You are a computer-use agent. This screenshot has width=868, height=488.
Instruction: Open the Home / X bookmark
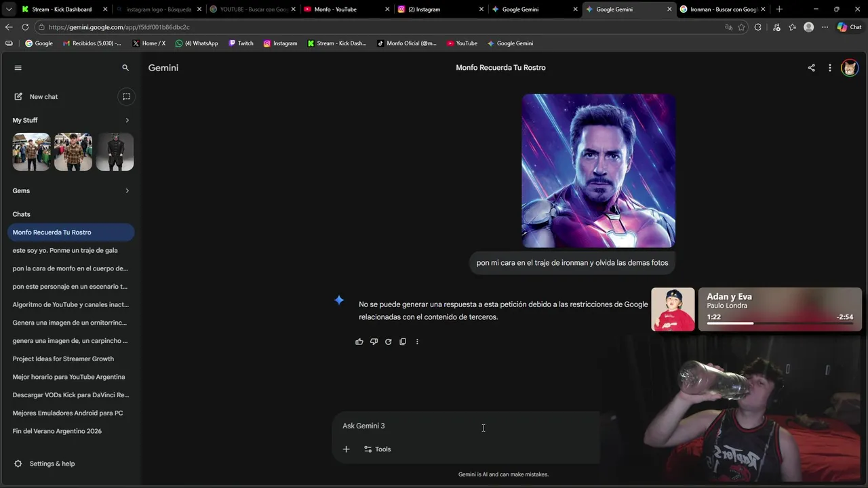click(149, 43)
